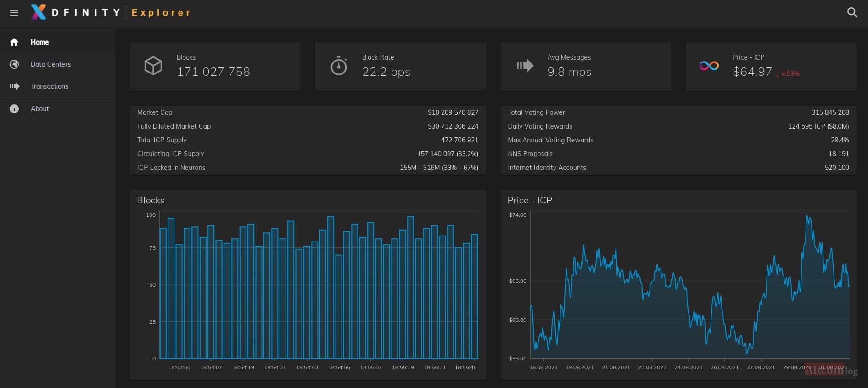Viewport: 868px width, 388px height.
Task: Click the Max Annual Voting Rewards 29.4%
Action: point(840,140)
